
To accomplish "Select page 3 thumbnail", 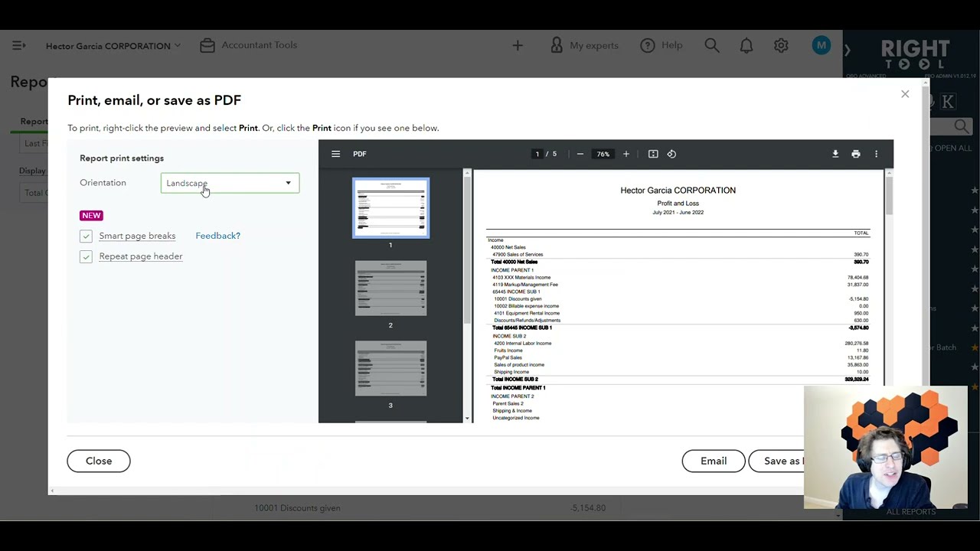I will click(x=390, y=369).
